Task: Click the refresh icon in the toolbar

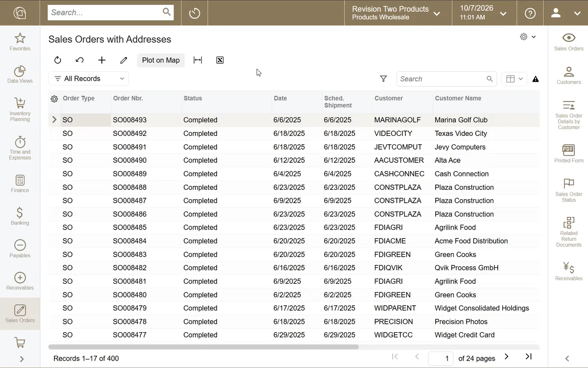Action: pos(58,60)
